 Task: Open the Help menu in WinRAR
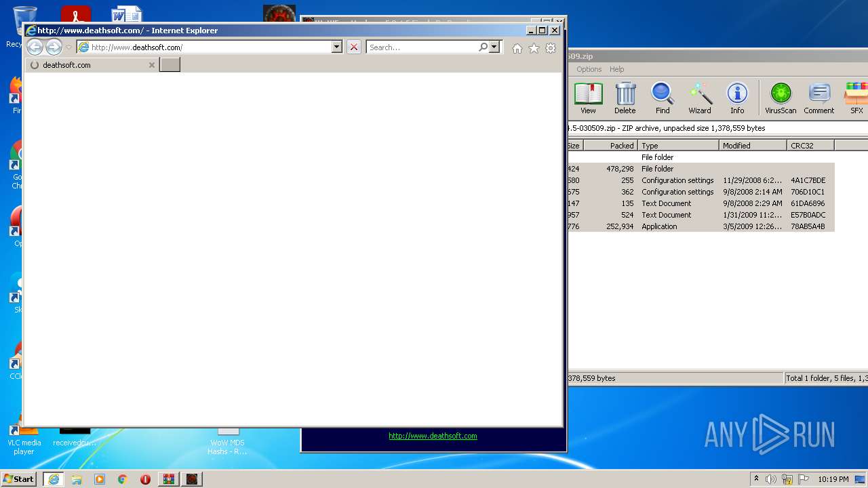[616, 69]
